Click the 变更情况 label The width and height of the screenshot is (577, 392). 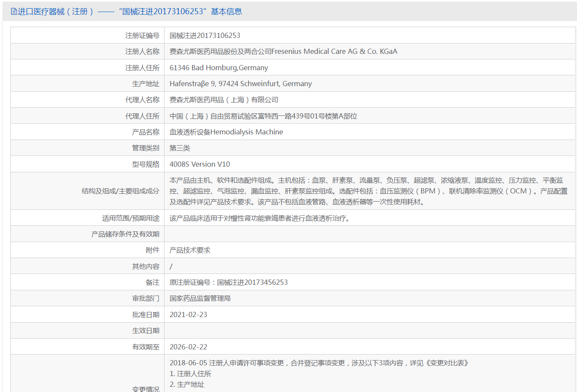point(146,389)
